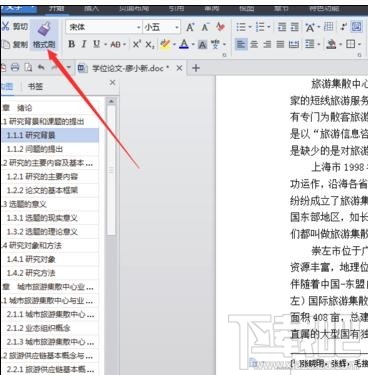Toggle Italic formatting

(x=84, y=44)
